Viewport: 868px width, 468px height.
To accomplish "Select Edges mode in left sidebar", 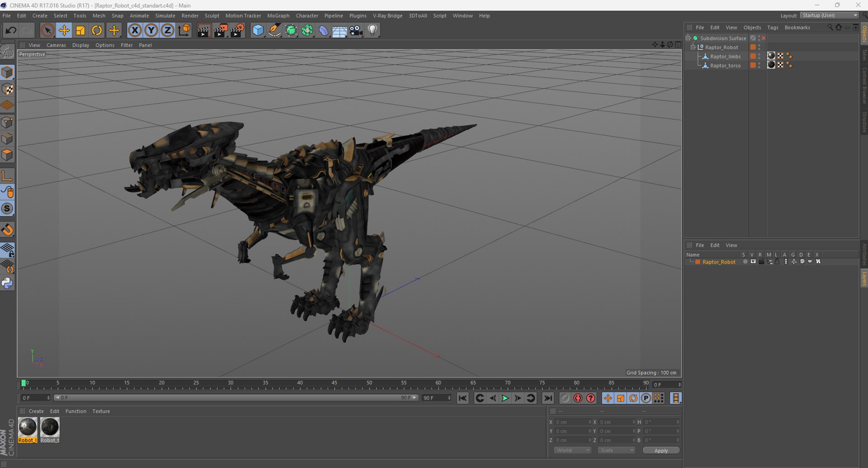I will point(7,138).
